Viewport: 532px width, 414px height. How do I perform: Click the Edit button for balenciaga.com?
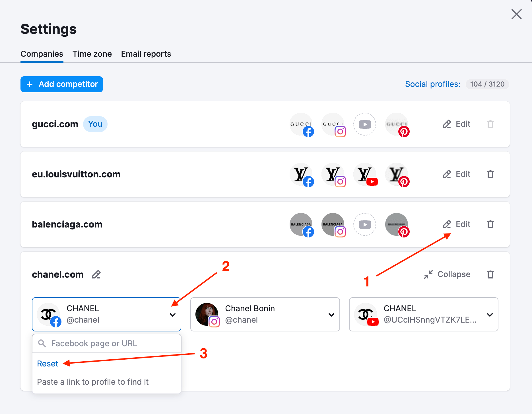(x=456, y=224)
